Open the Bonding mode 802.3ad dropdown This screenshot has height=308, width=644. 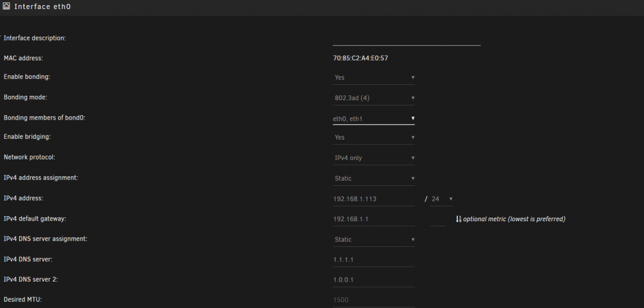[374, 98]
